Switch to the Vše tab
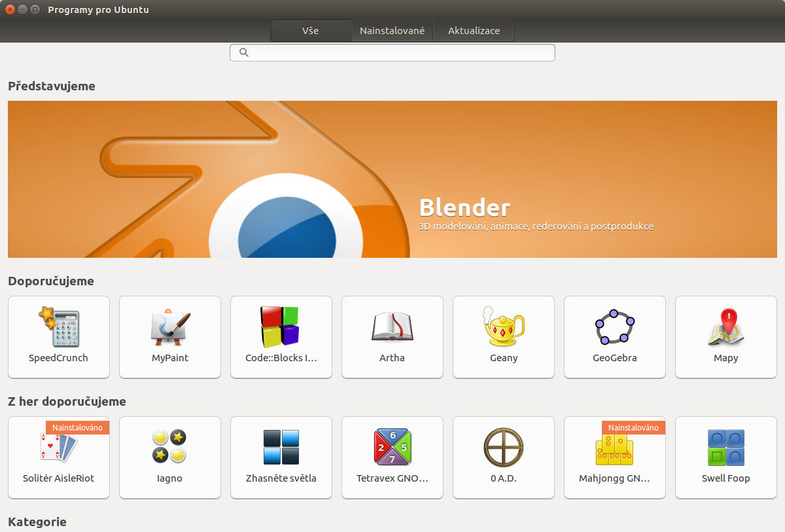This screenshot has height=532, width=785. click(311, 31)
